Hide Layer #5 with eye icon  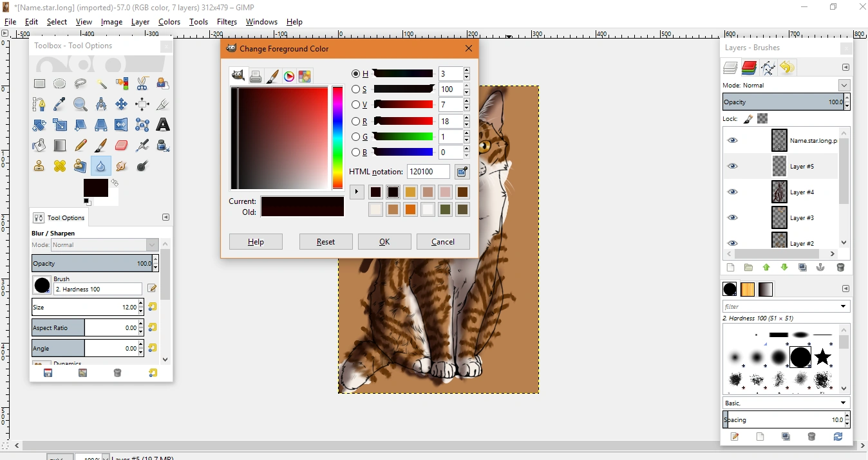pyautogui.click(x=732, y=166)
